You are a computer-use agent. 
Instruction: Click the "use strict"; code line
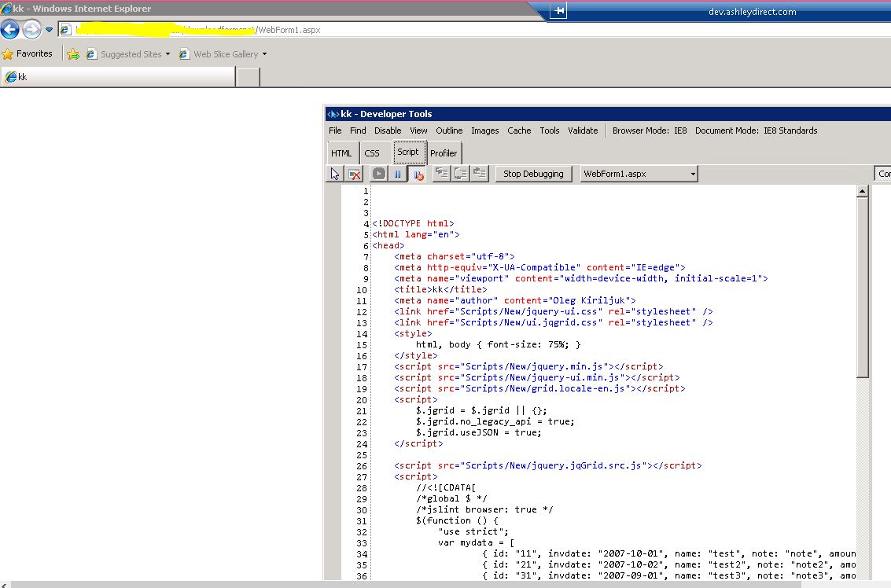[473, 531]
